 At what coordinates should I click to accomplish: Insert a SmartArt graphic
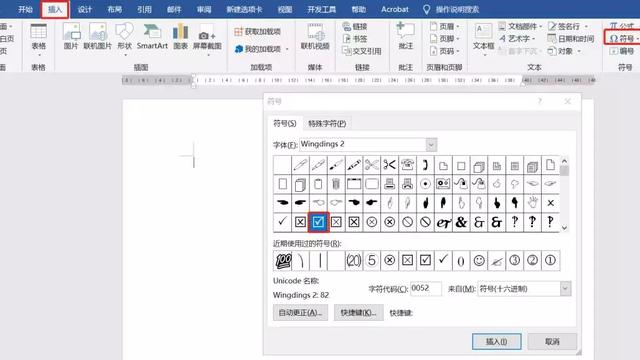pos(152,37)
